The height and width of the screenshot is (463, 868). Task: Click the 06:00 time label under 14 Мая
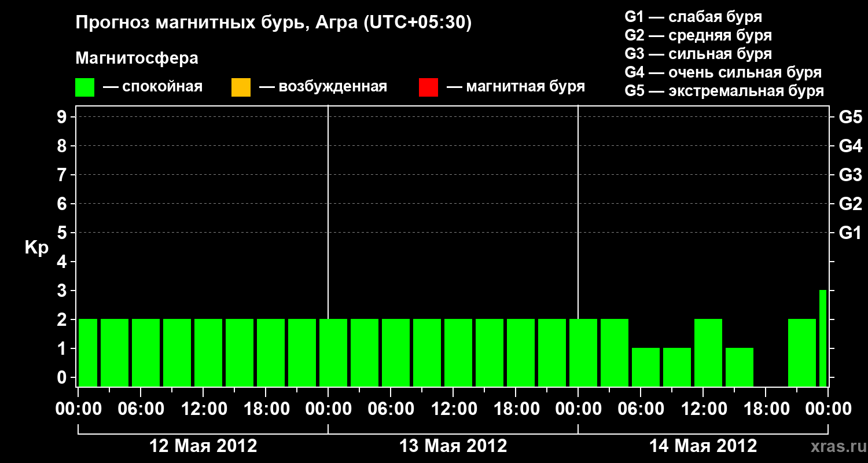[641, 409]
